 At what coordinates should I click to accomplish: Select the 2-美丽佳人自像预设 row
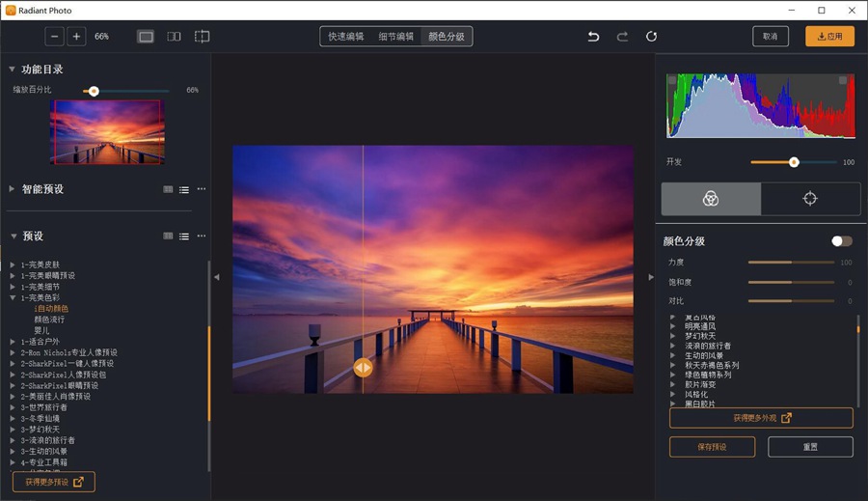[x=55, y=396]
